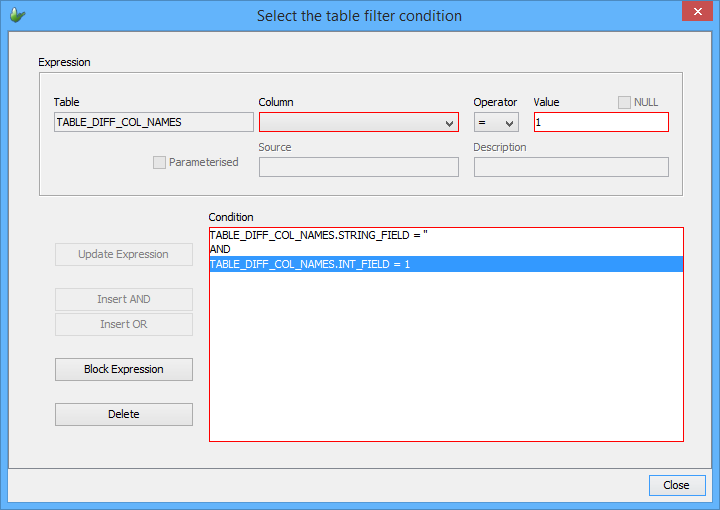Focus the Description text field
Image resolution: width=720 pixels, height=510 pixels.
point(570,167)
